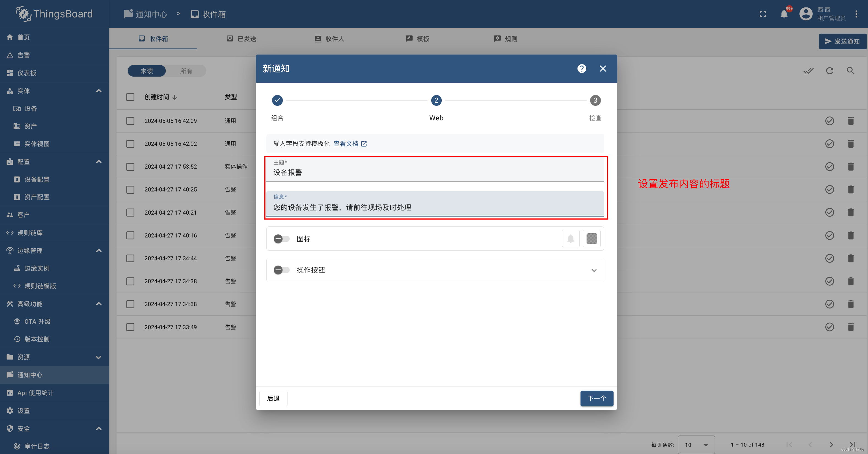Switch to the 已发送 tab

241,39
